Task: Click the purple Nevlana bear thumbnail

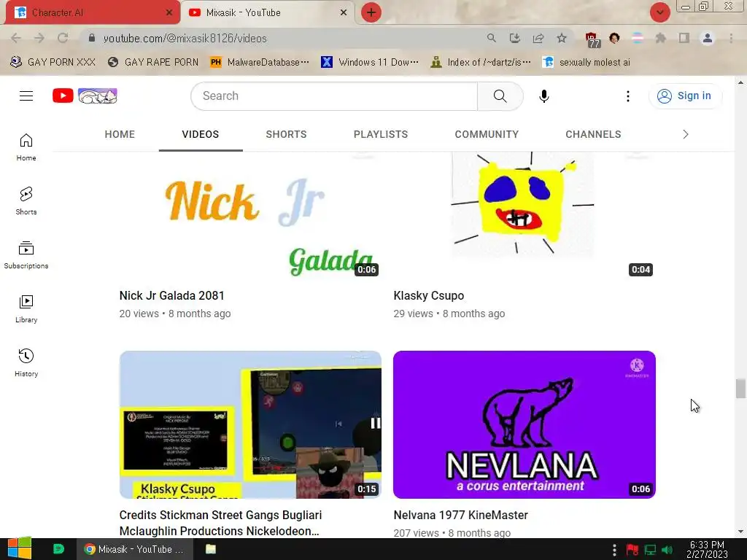Action: point(524,425)
